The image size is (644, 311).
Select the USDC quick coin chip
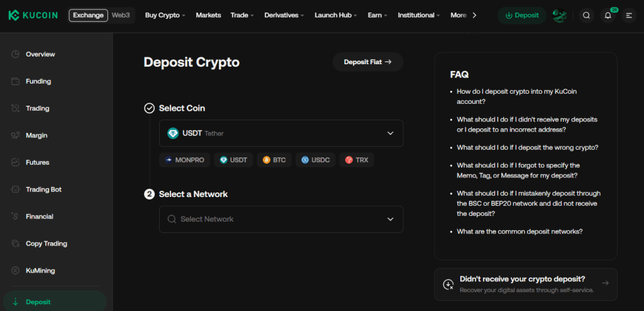tap(316, 160)
